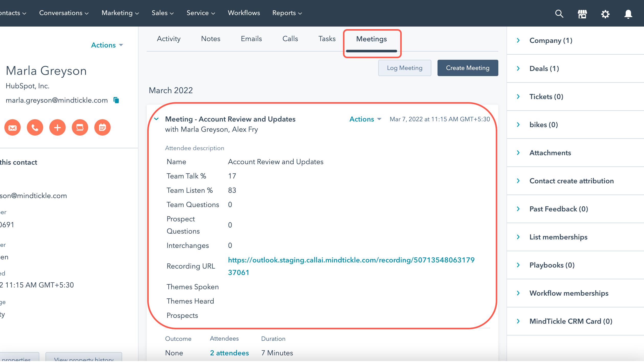Switch to the Notes tab

210,39
